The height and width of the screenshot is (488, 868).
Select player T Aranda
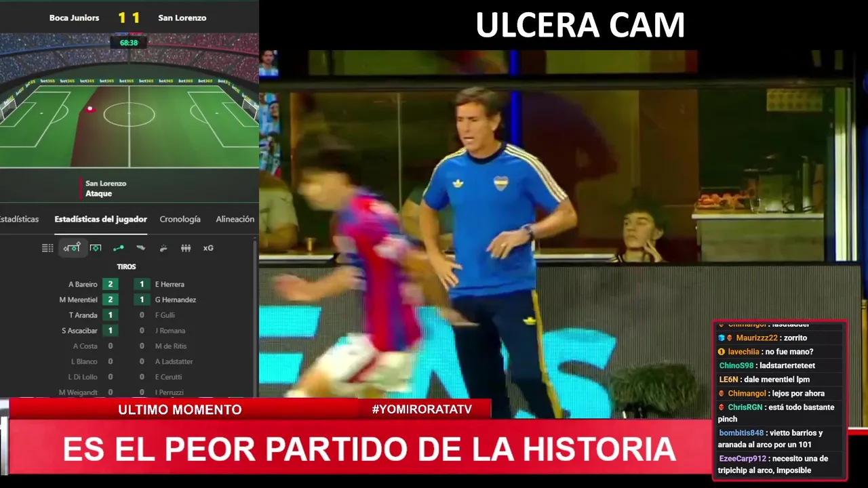pyautogui.click(x=83, y=315)
